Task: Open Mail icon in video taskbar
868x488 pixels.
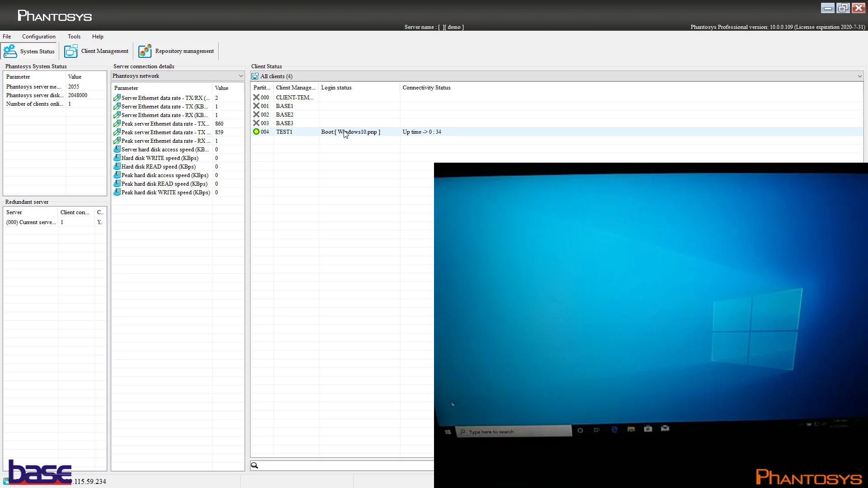Action: tap(665, 428)
